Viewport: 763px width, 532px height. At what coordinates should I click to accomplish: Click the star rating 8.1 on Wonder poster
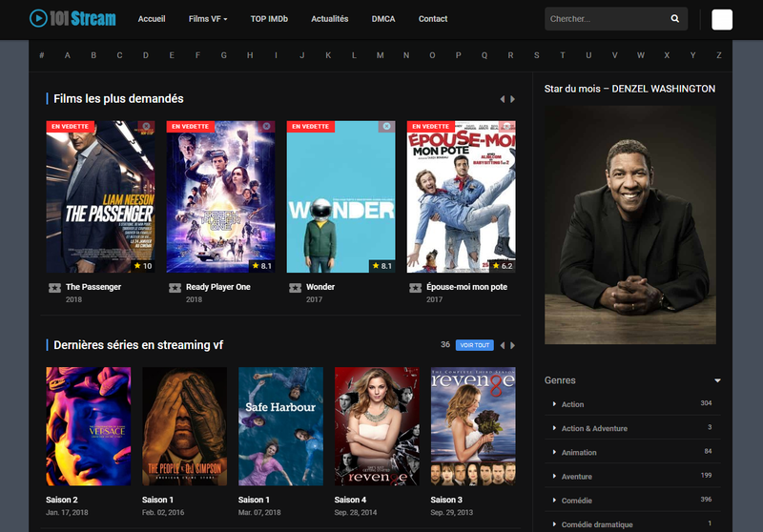[x=382, y=266]
